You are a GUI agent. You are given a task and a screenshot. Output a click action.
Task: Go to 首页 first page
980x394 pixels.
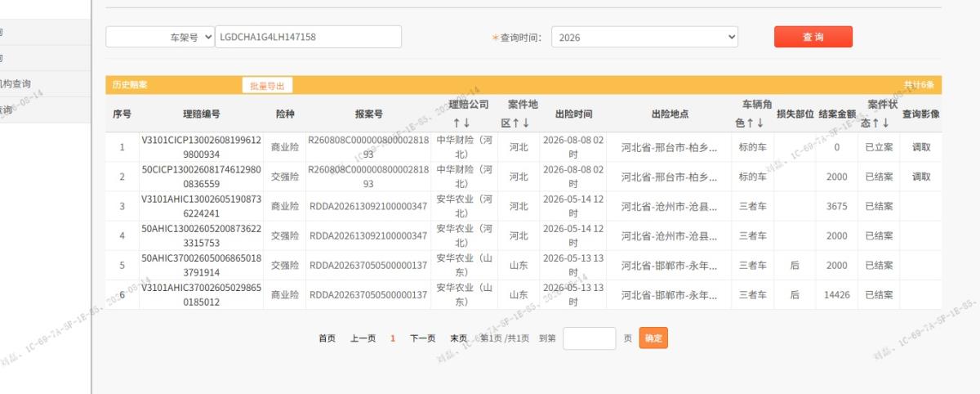point(327,338)
